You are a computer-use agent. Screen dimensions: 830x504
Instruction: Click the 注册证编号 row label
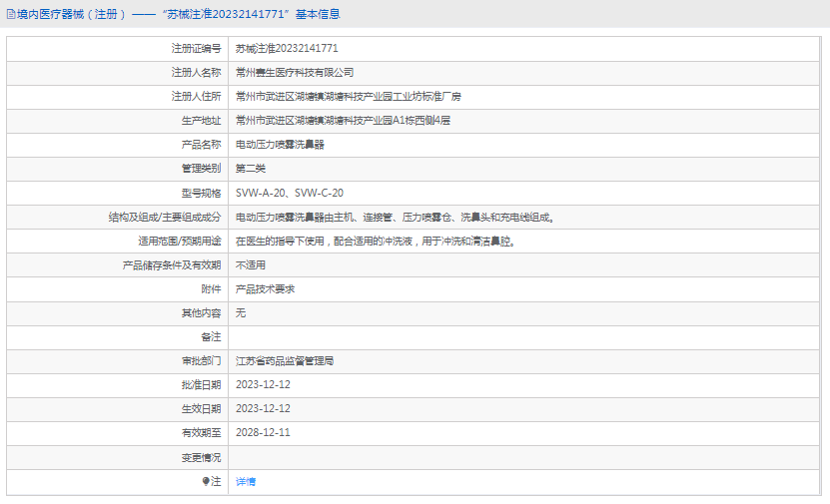(196, 49)
